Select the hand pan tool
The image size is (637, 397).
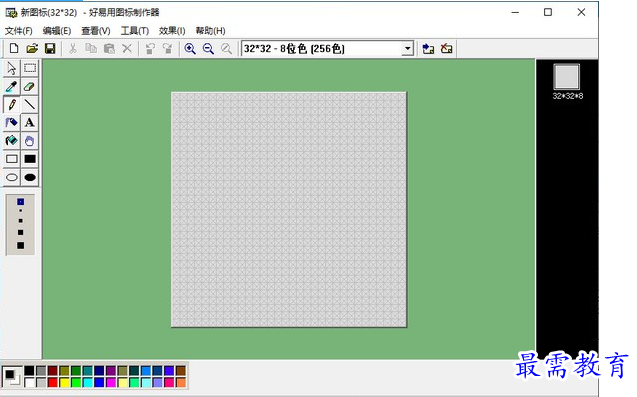point(30,141)
